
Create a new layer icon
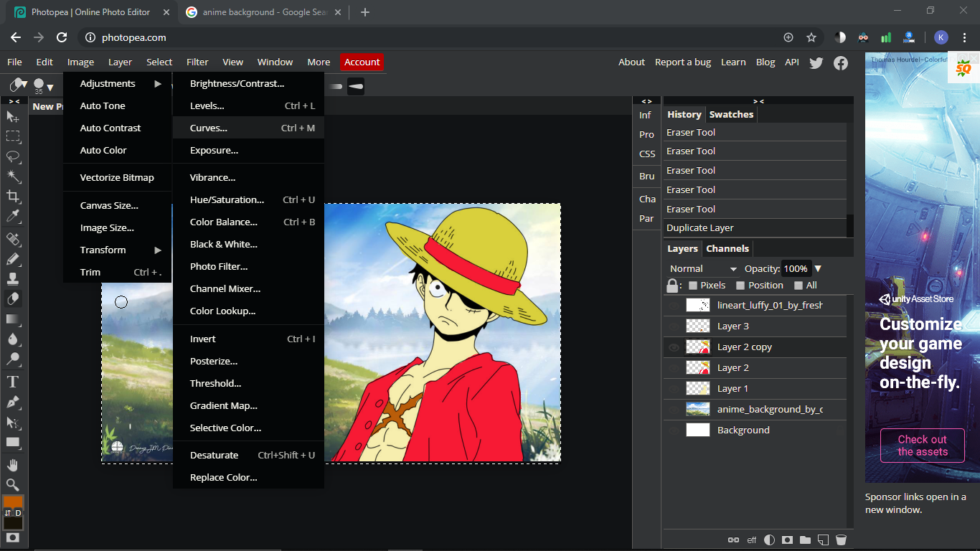tap(823, 540)
